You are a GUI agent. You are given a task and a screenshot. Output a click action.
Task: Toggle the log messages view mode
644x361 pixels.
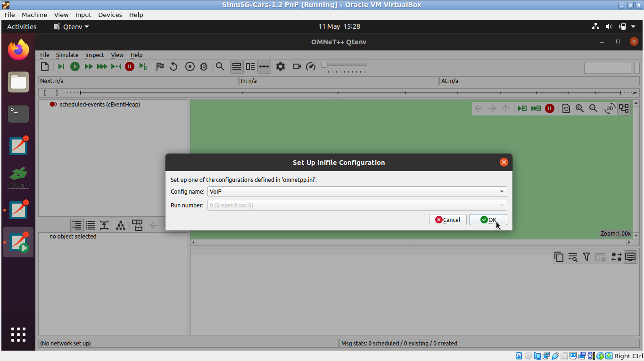point(630,257)
